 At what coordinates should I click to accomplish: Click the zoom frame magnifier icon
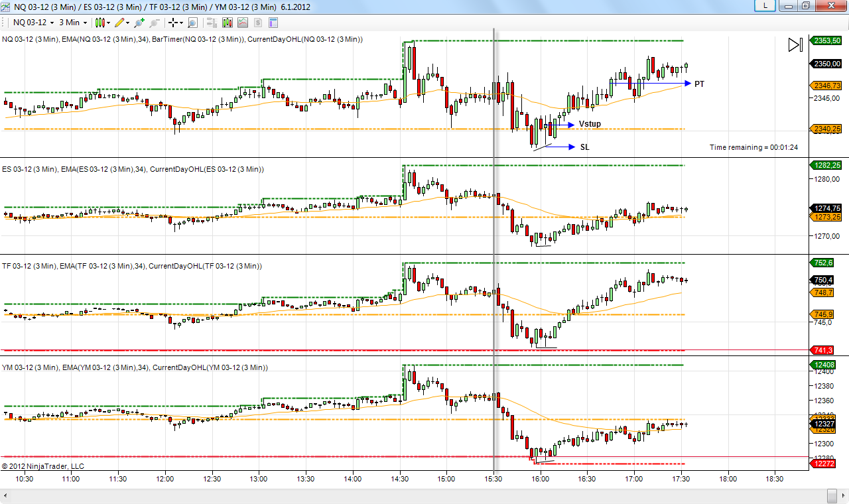tap(192, 23)
